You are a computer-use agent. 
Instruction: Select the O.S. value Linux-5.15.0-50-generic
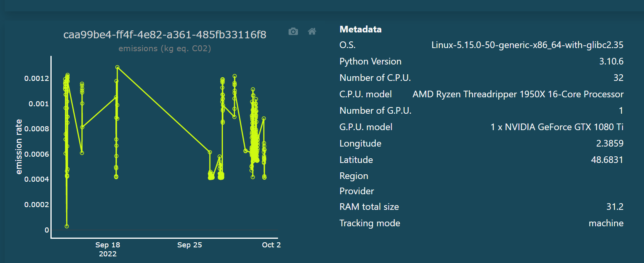pos(527,45)
